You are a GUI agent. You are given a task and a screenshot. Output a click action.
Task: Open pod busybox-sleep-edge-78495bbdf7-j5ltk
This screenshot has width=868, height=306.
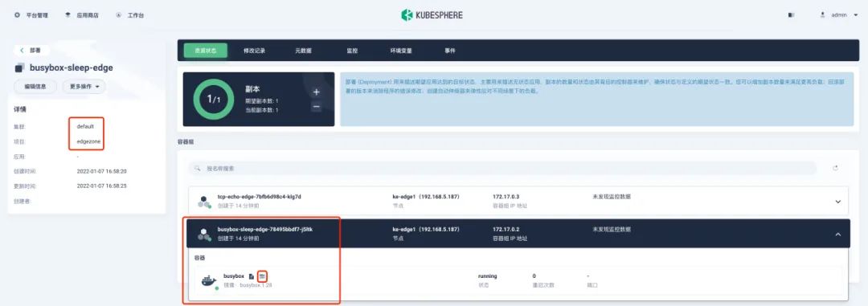(x=265, y=229)
